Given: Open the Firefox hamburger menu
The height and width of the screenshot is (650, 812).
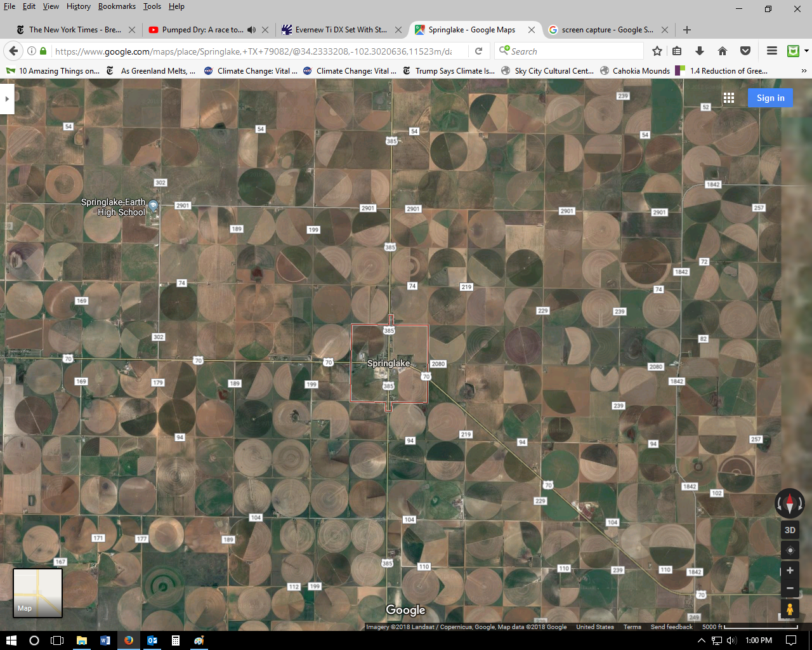Looking at the screenshot, I should (x=771, y=51).
